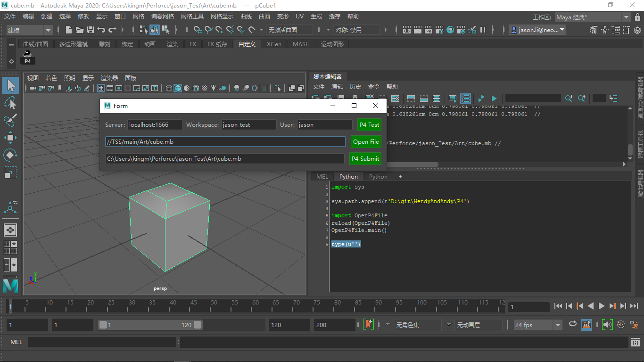Open the 对称: 禁用 symmetry dropdown
Image resolution: width=644 pixels, height=362 pixels.
[x=356, y=30]
